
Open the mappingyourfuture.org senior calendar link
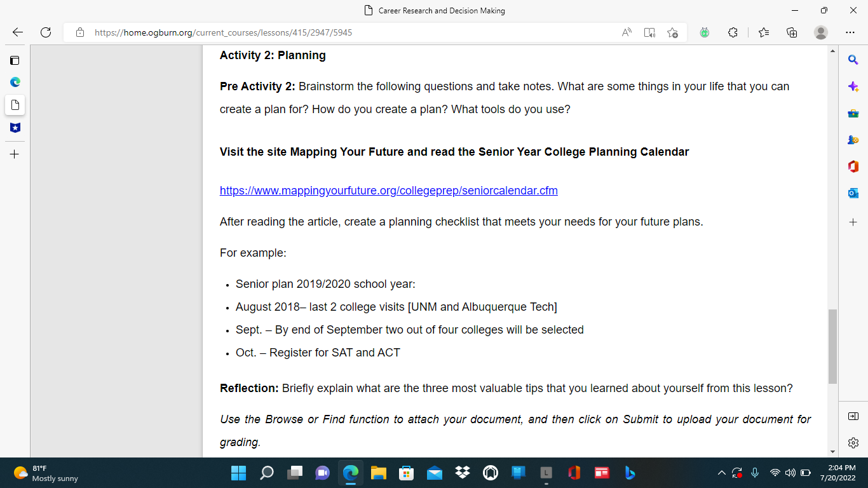(x=388, y=190)
